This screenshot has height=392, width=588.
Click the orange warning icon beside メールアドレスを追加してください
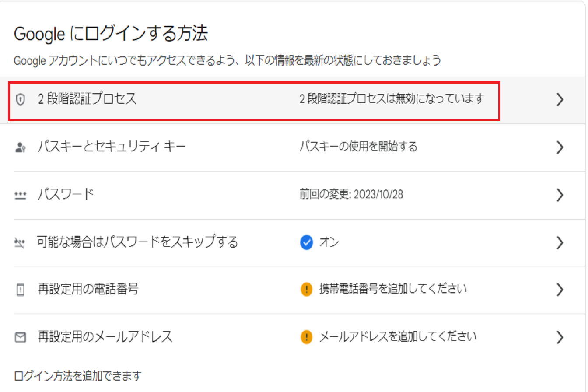[307, 337]
